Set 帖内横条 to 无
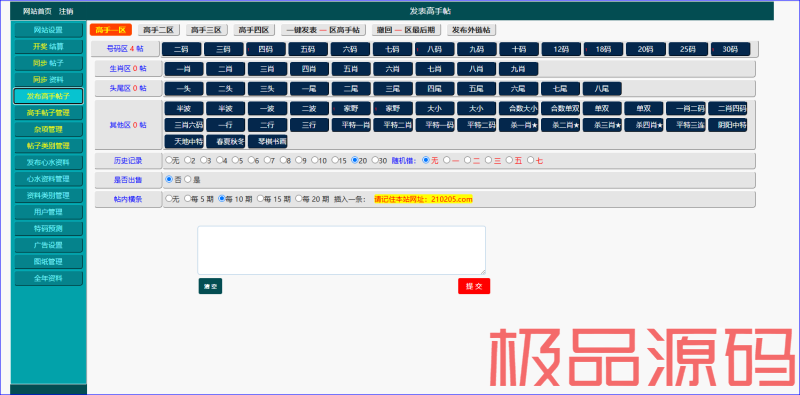 click(x=168, y=199)
